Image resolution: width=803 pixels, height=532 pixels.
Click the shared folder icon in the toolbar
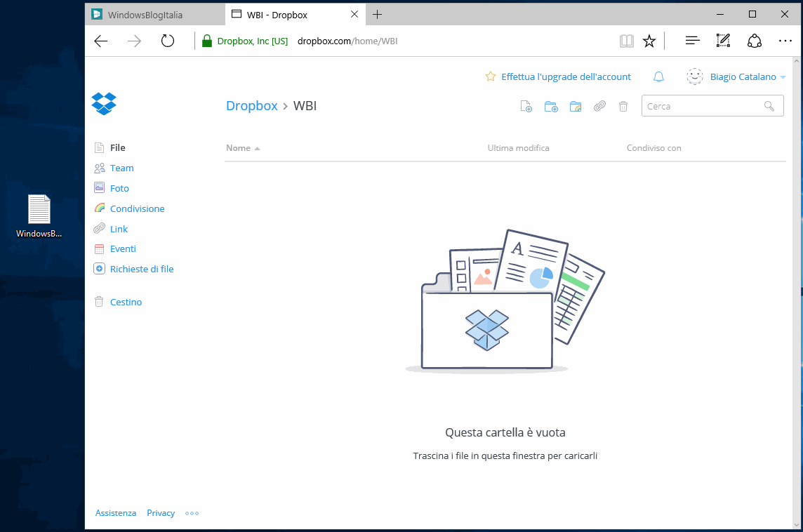576,106
